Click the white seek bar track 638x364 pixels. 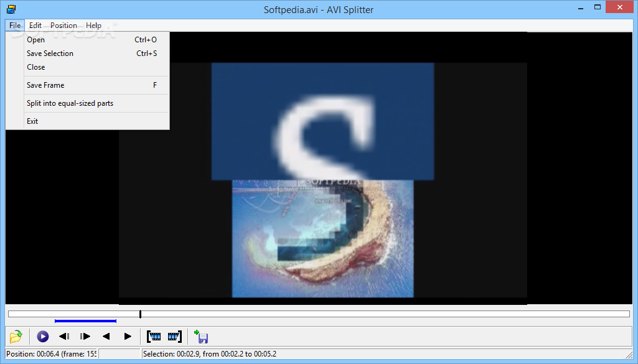tap(319, 314)
